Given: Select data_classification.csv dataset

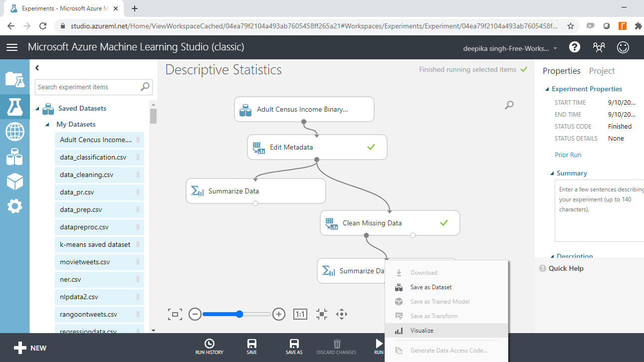Looking at the screenshot, I should coord(99,158).
